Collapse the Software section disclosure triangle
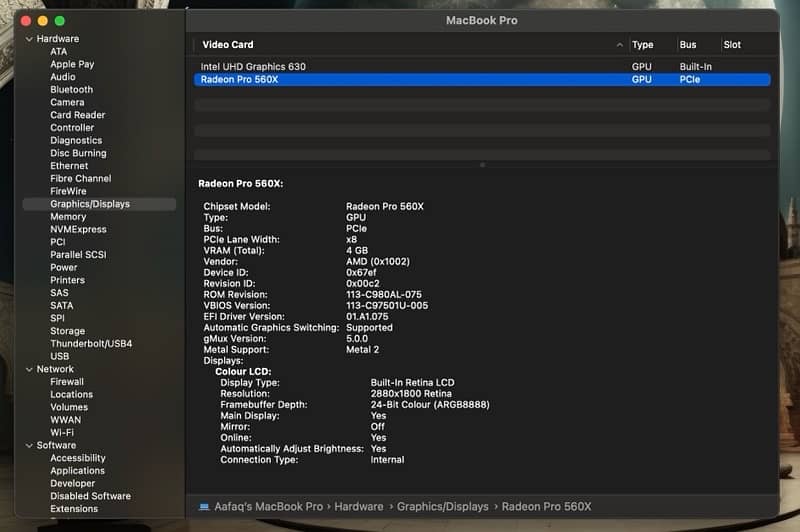 [x=29, y=445]
